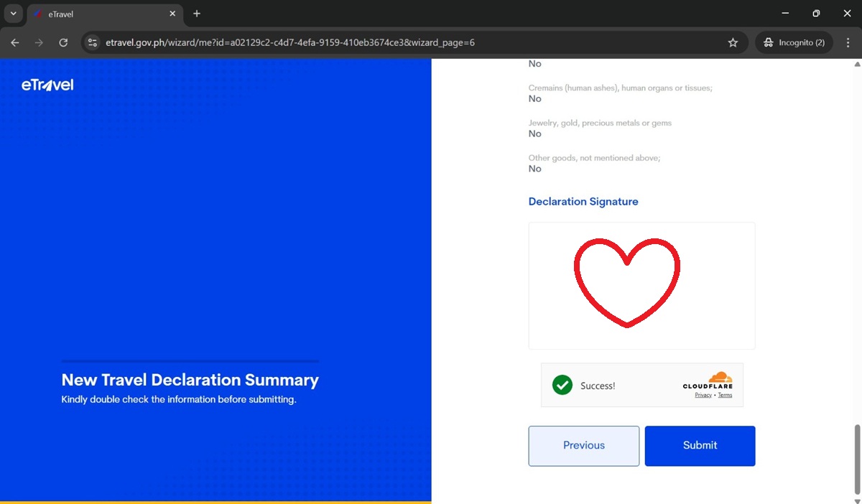Click the Cloudflare Turnstile verification widget
Image resolution: width=862 pixels, height=504 pixels.
tap(641, 385)
